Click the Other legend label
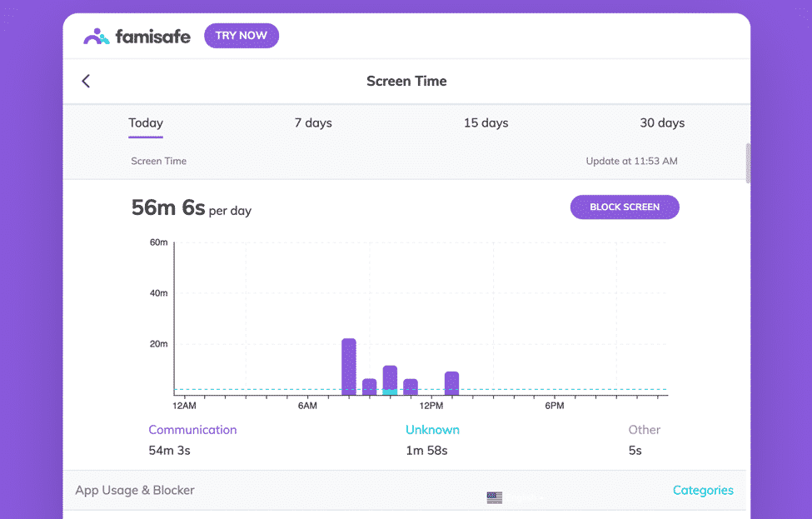 [x=644, y=430]
